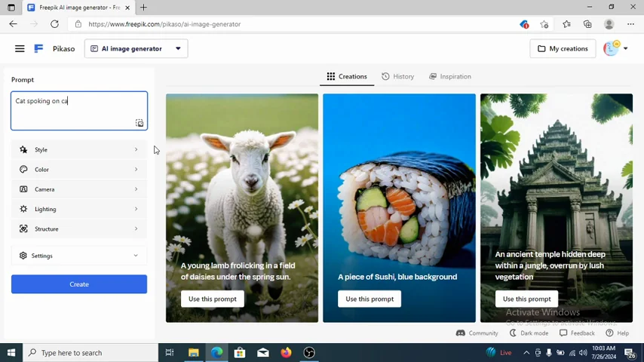Viewport: 644px width, 362px height.
Task: Open Firefox from the taskbar
Action: tap(287, 352)
